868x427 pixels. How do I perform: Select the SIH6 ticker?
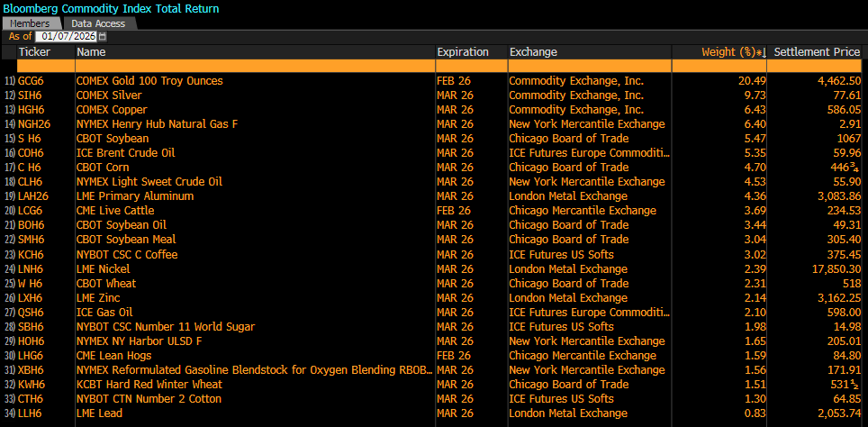coord(30,95)
